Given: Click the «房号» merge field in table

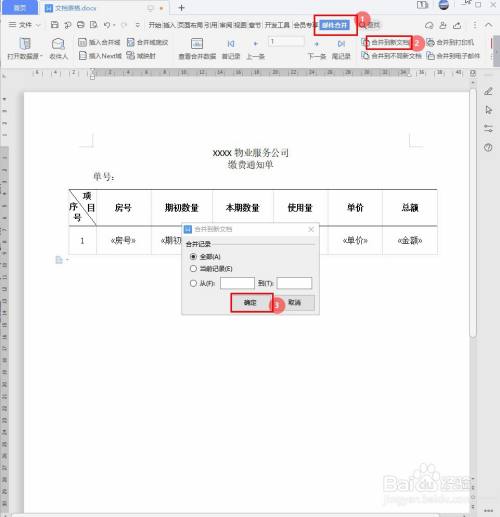Looking at the screenshot, I should (x=123, y=240).
